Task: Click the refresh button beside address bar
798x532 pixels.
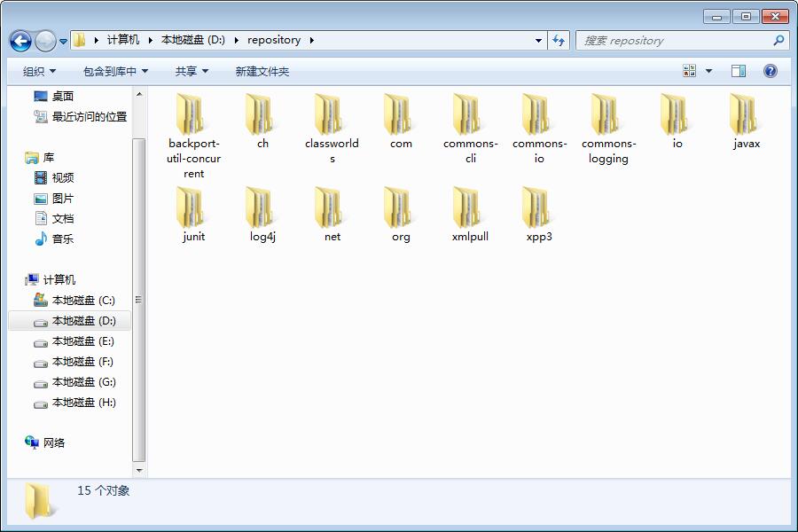Action: pos(559,40)
